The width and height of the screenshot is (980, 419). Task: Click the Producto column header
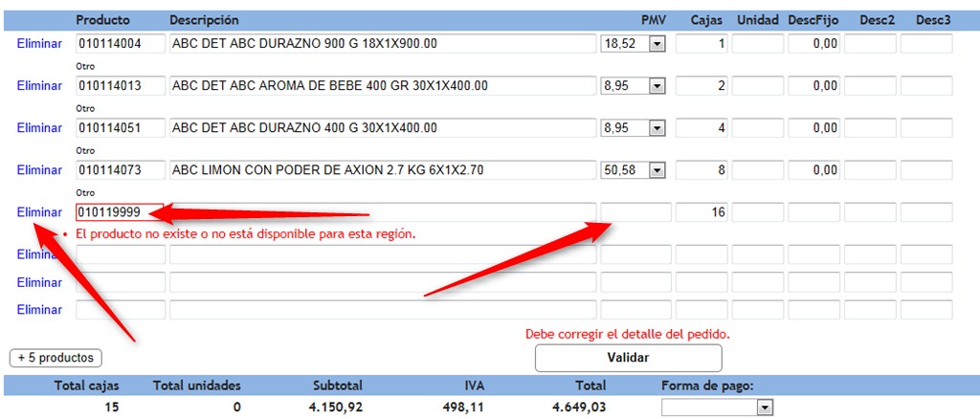(x=103, y=21)
